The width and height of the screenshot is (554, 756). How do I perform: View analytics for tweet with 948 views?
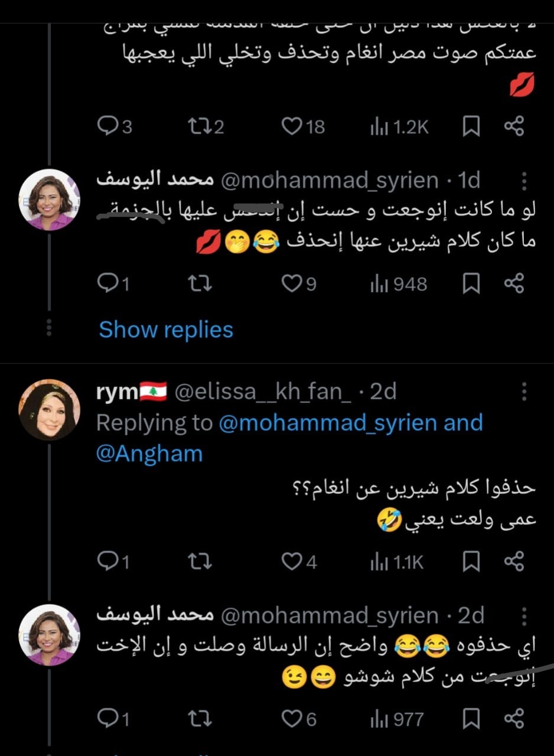[398, 284]
